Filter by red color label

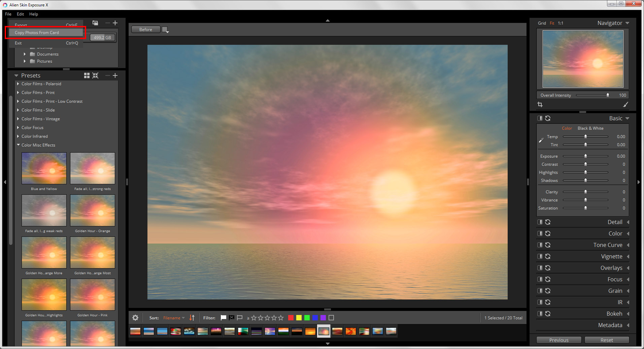coord(291,318)
